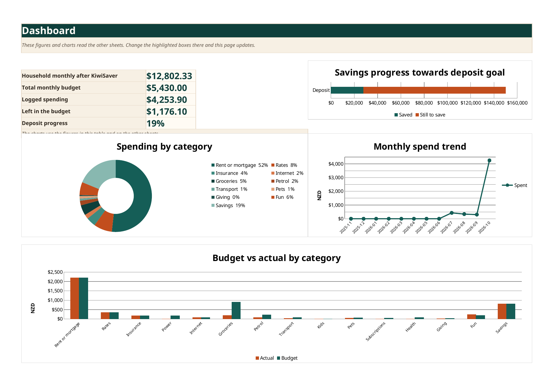Click the Budget vs actual by category title
This screenshot has width=555, height=392.
pyautogui.click(x=276, y=258)
